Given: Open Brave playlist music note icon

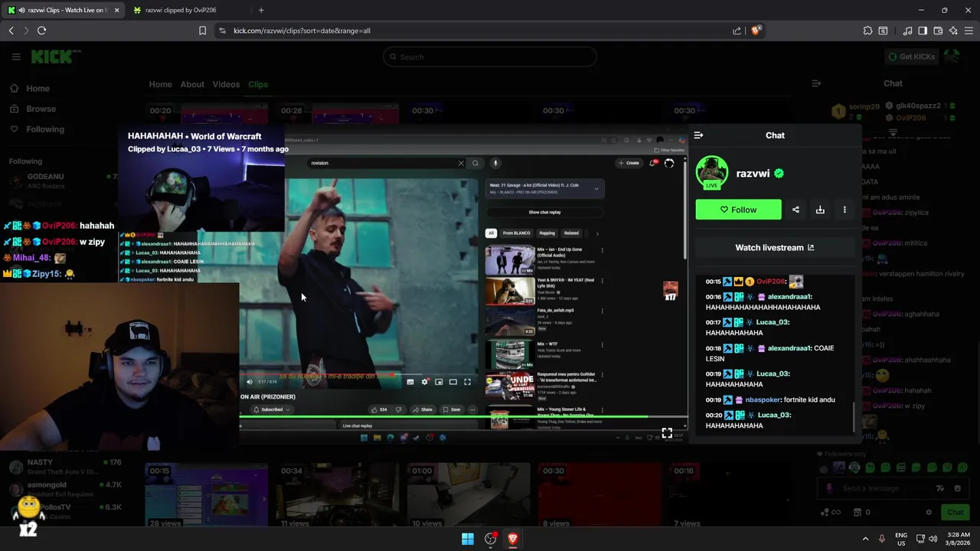Looking at the screenshot, I should point(907,31).
